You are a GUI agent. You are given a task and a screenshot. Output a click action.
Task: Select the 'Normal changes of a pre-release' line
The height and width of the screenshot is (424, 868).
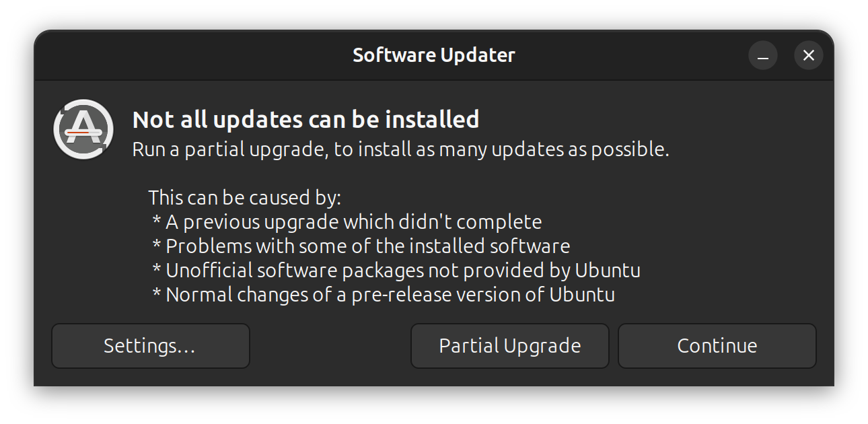point(383,295)
